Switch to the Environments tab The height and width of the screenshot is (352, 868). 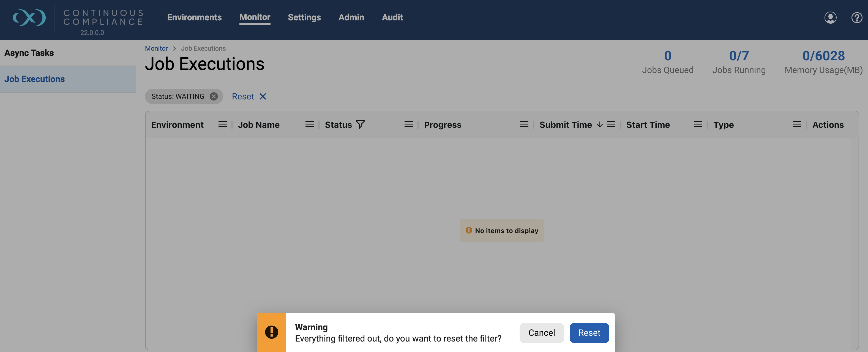click(x=194, y=17)
